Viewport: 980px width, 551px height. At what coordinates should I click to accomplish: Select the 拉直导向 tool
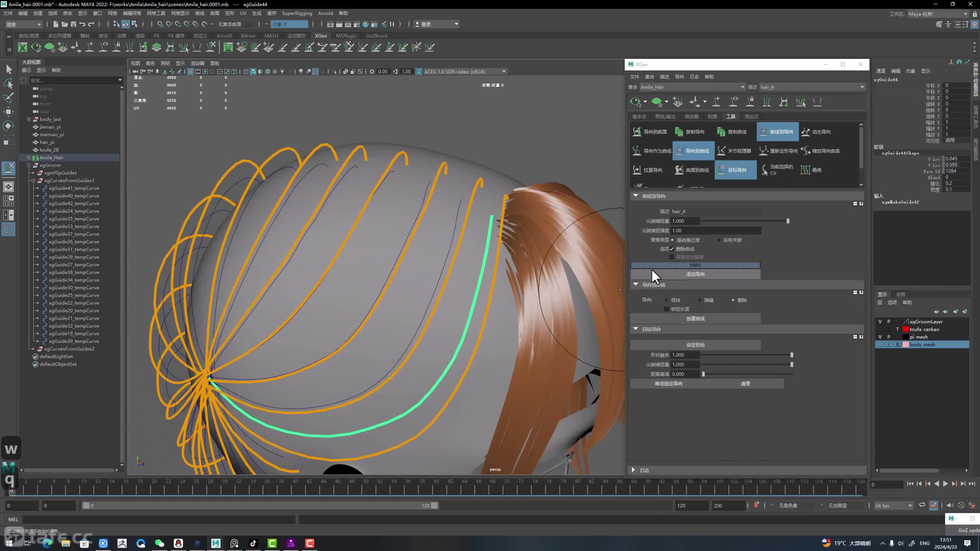(648, 170)
